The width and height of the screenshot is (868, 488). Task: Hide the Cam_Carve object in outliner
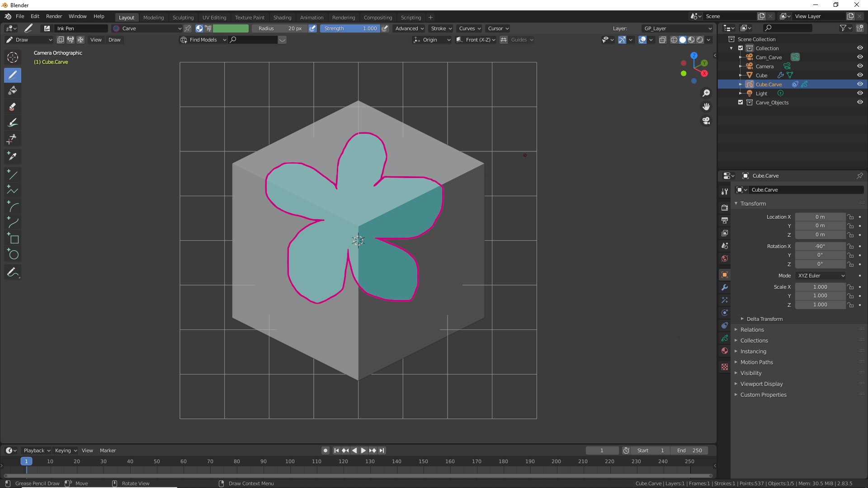(x=860, y=57)
